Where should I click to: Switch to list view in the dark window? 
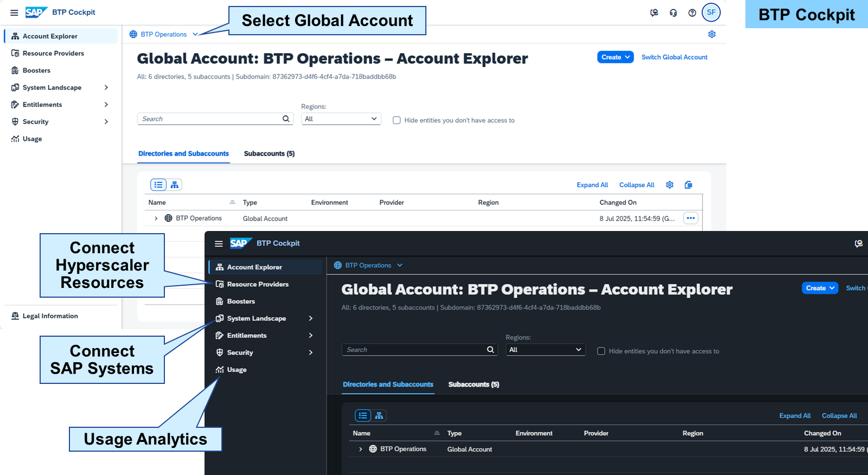pyautogui.click(x=363, y=416)
